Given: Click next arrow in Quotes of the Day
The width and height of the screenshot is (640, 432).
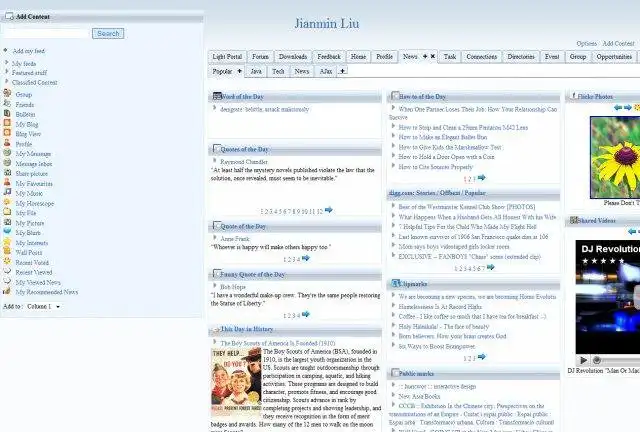Looking at the screenshot, I should tap(329, 210).
